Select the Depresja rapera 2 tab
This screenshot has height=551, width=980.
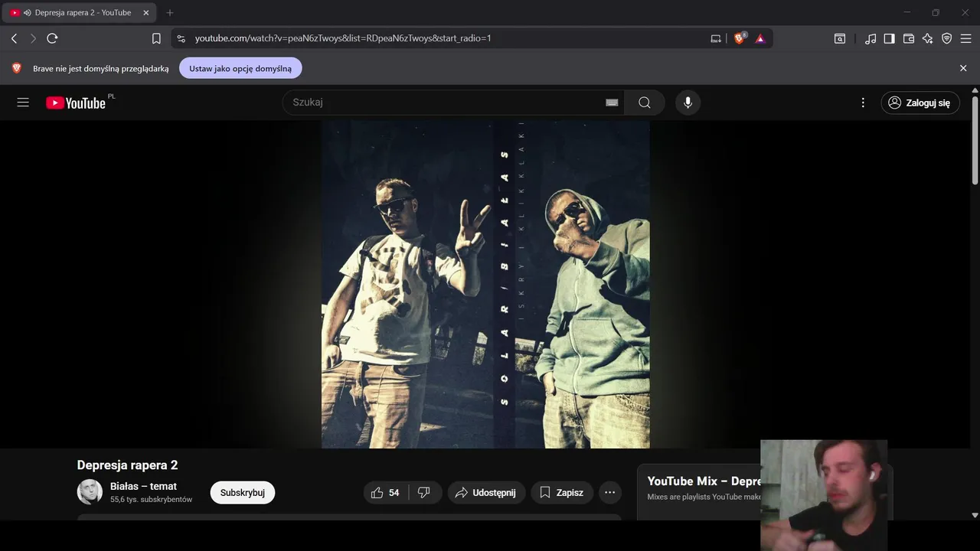80,12
